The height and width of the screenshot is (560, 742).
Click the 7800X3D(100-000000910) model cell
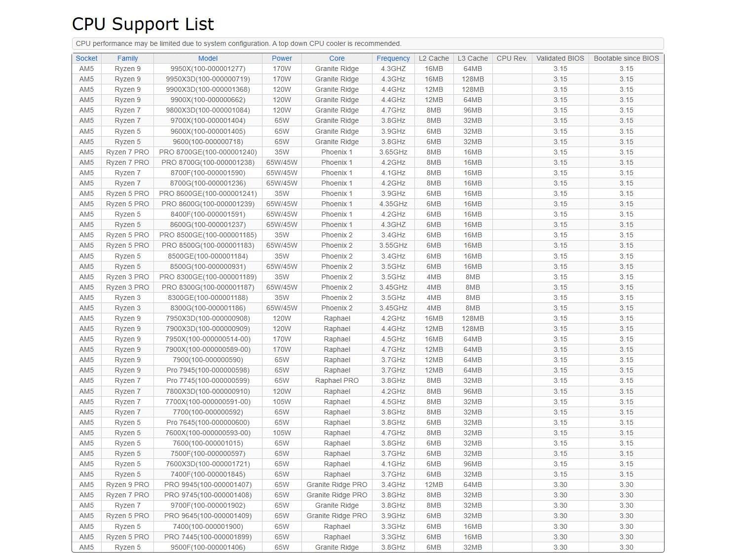pos(208,391)
